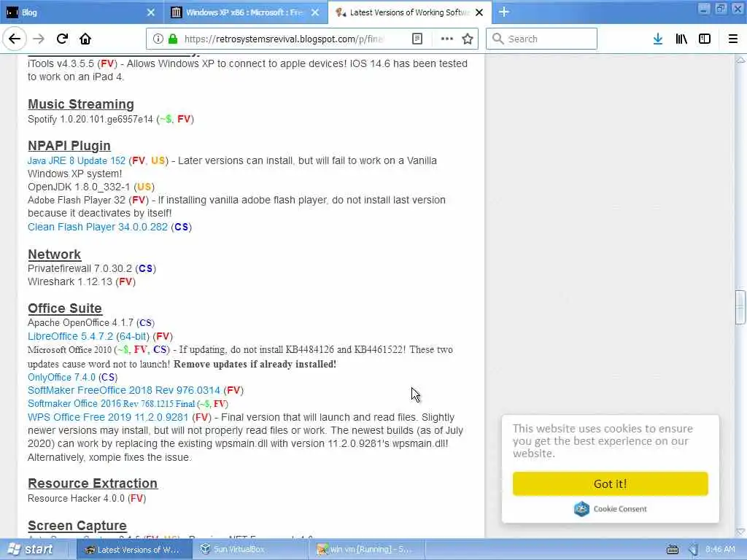The width and height of the screenshot is (747, 560).
Task: Click the Network heading
Action: 54,254
